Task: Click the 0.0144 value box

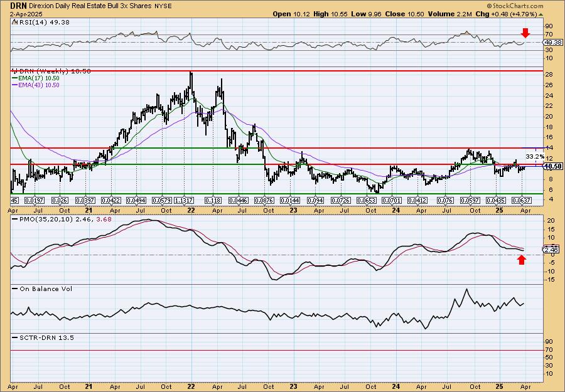Action: point(290,200)
